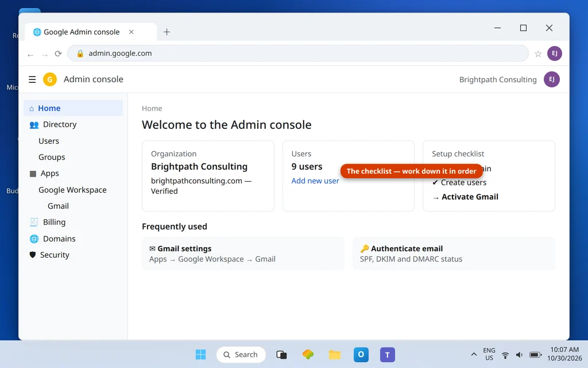This screenshot has width=588, height=368.
Task: Click the address bar showing admin.google.com
Action: tap(298, 53)
